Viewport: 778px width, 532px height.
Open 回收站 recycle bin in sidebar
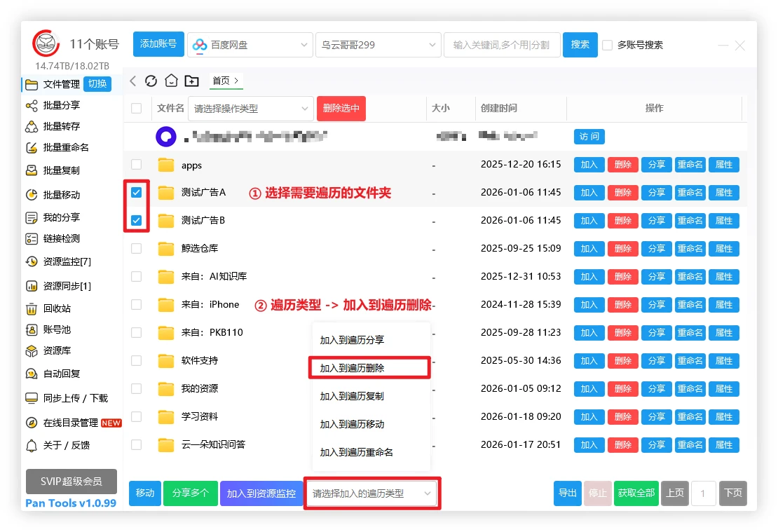point(56,308)
